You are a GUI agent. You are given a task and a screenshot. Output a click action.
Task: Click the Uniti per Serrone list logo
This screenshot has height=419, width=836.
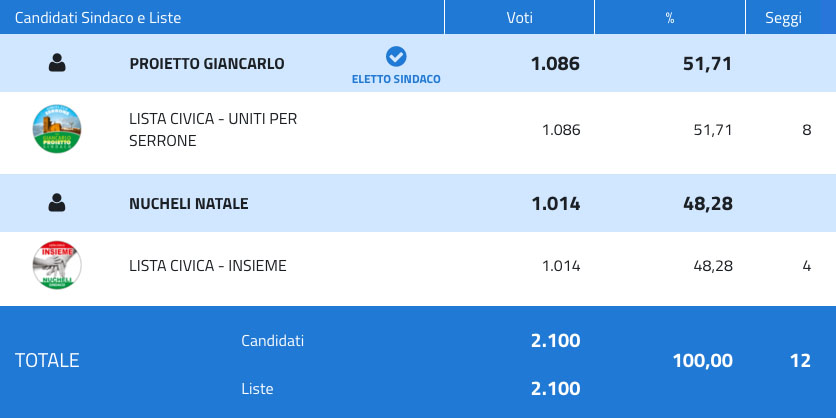tap(57, 129)
